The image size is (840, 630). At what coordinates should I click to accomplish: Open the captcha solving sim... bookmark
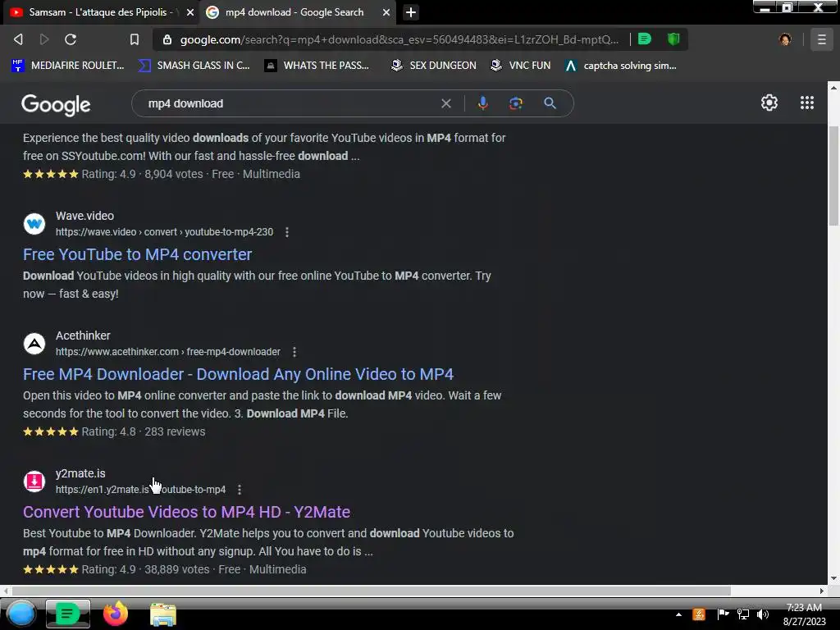point(621,66)
